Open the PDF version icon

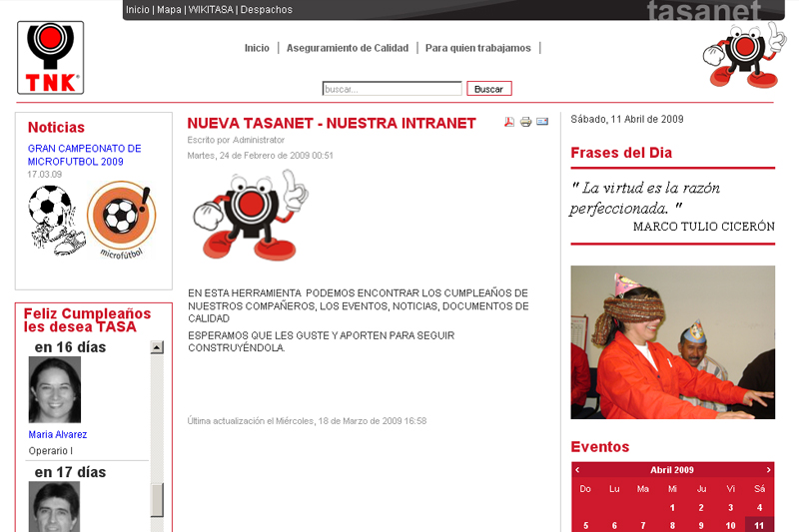click(x=509, y=122)
